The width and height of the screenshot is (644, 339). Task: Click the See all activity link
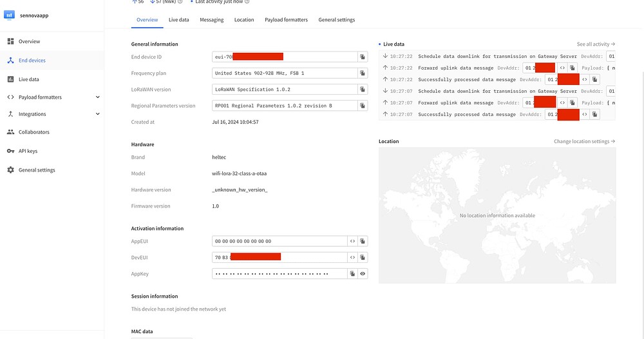(596, 44)
